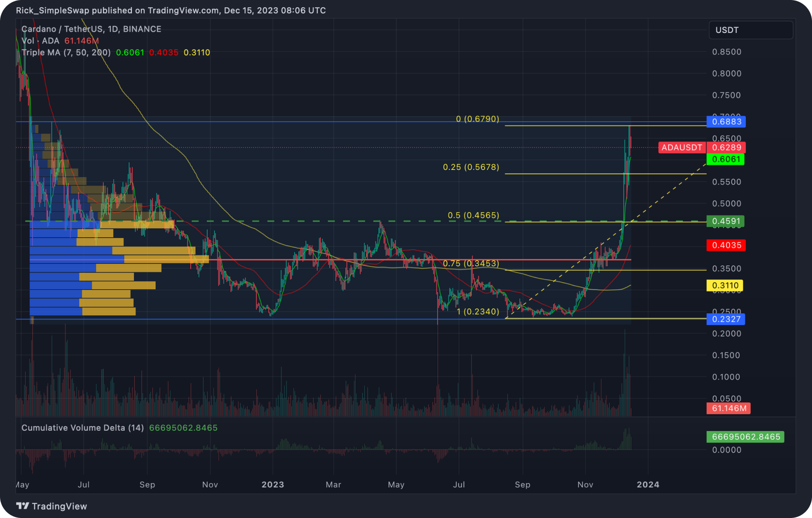Click the green 0.4591 level marker on price scale
The height and width of the screenshot is (518, 812).
(726, 221)
